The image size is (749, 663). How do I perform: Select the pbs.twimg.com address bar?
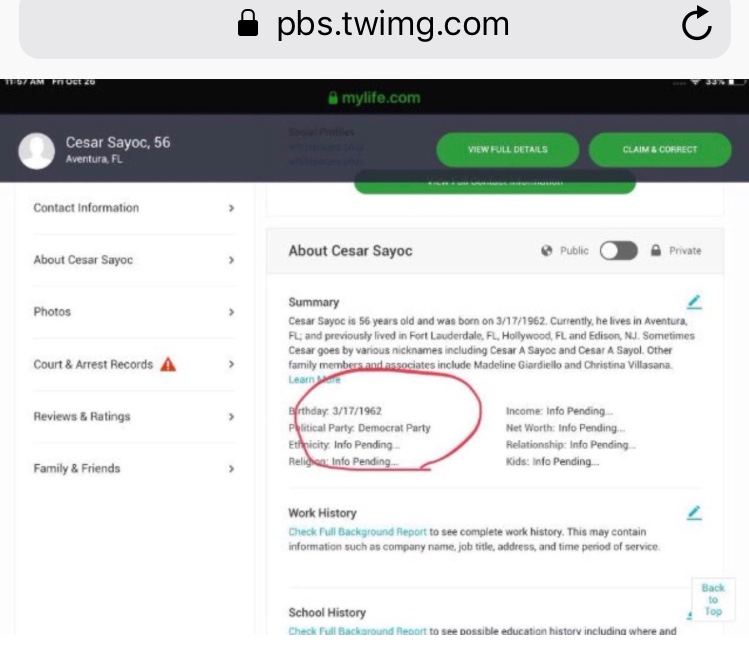(374, 28)
